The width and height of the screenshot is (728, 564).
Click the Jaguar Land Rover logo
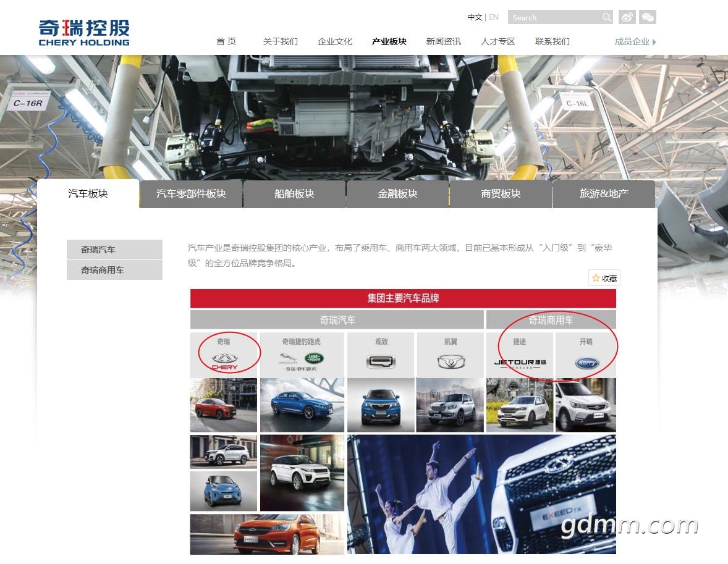[302, 361]
